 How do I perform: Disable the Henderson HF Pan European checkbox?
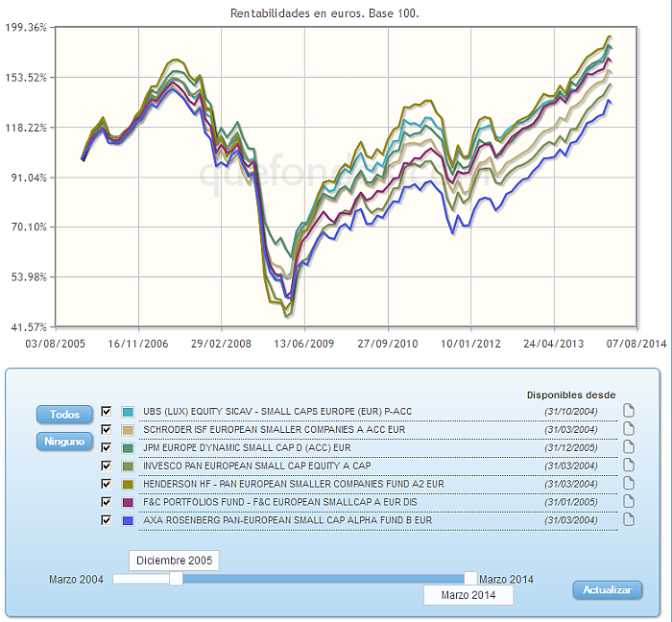107,484
